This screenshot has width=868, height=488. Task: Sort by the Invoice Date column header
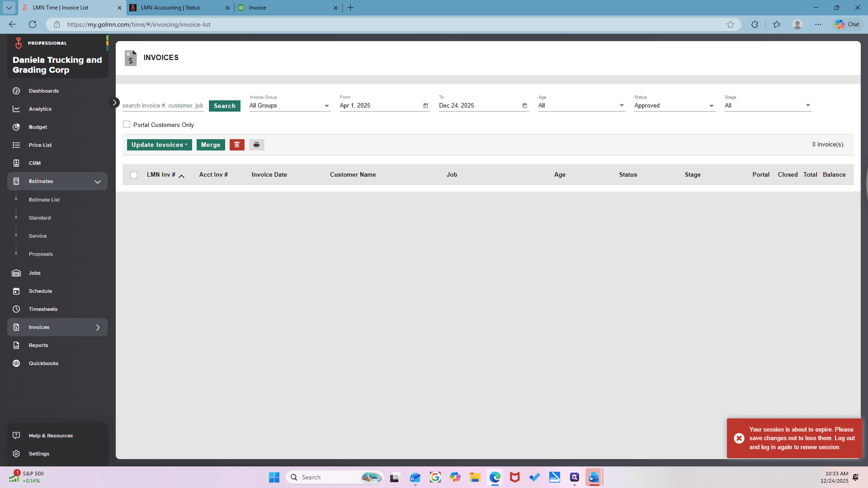tap(269, 175)
